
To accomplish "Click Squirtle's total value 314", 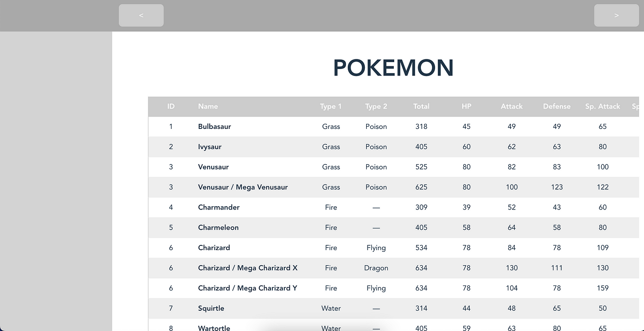I will point(421,308).
